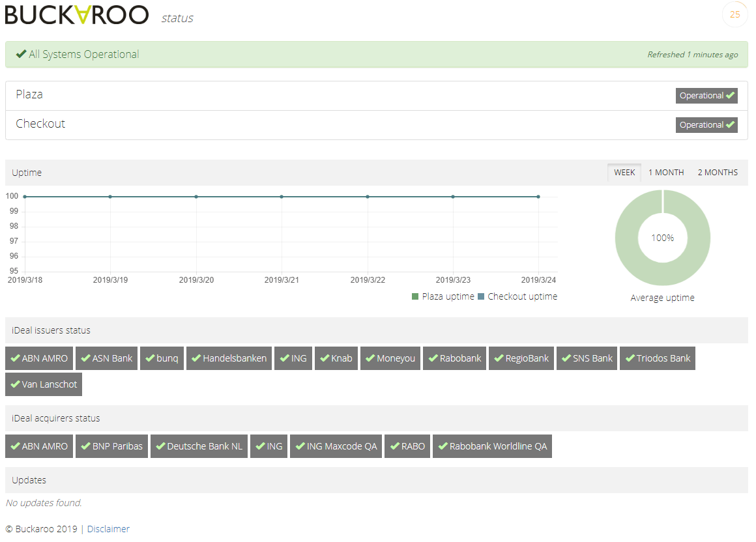
Task: Click the ASN Bank issuer badge
Action: (106, 358)
